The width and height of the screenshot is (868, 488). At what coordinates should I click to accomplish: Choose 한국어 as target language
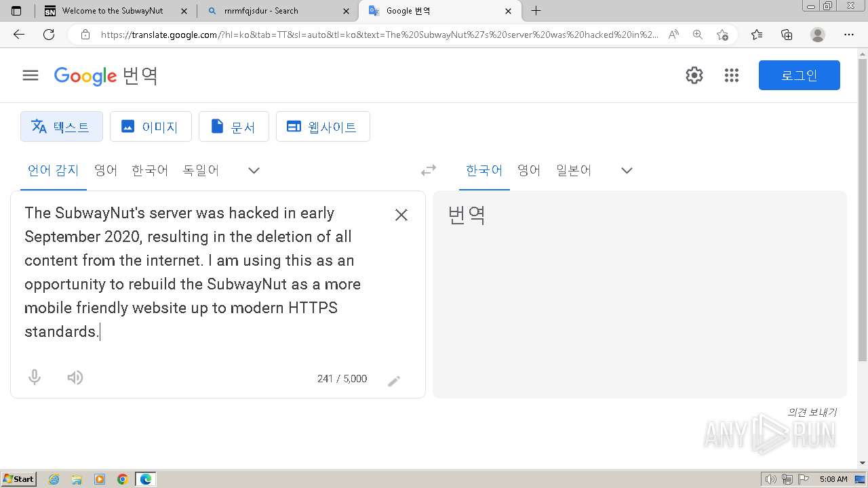(x=484, y=170)
